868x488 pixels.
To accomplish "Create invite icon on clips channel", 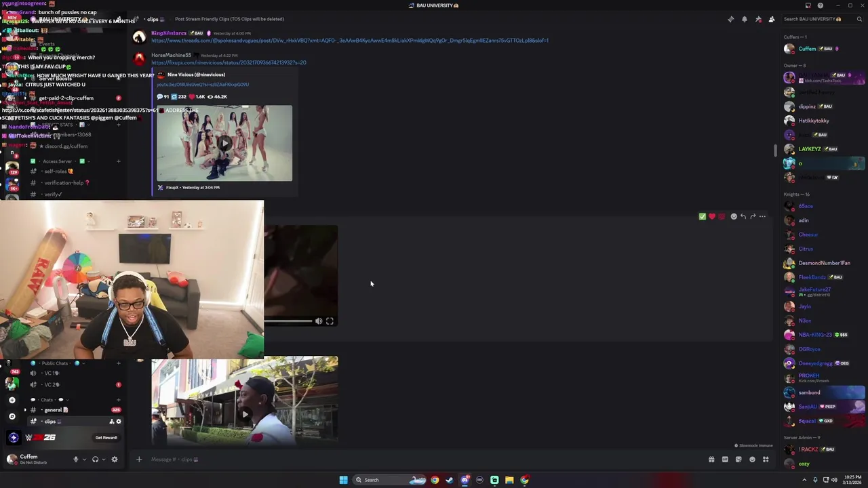I will [x=112, y=422].
